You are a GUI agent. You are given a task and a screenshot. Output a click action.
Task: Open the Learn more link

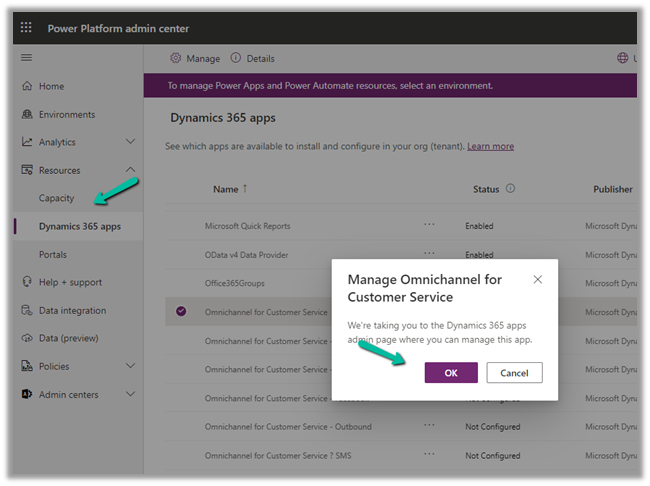coord(490,147)
